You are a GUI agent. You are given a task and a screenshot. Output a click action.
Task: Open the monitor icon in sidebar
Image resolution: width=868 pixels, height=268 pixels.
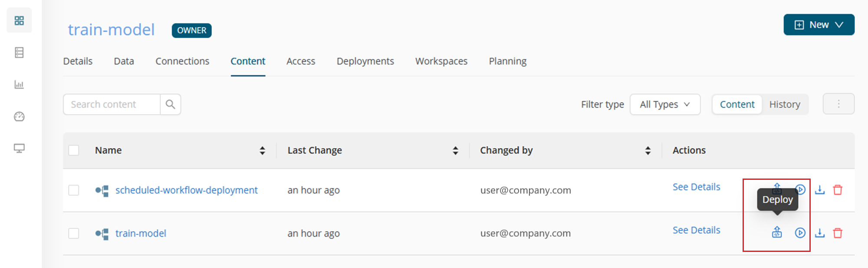[x=19, y=148]
